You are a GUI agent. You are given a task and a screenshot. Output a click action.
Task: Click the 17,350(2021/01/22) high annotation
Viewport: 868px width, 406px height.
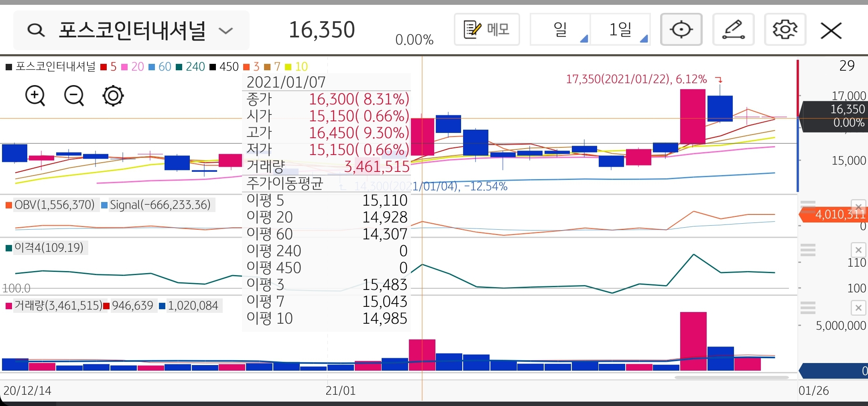[x=636, y=79]
